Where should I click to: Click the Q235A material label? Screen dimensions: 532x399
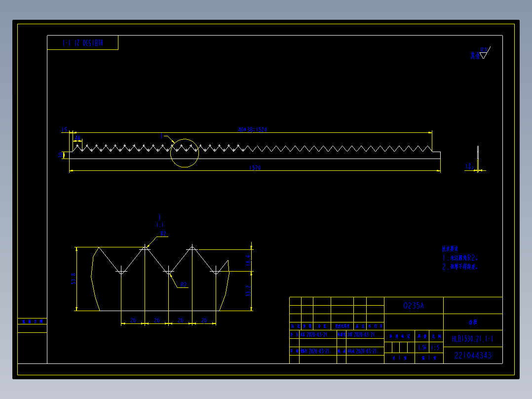[x=414, y=306]
